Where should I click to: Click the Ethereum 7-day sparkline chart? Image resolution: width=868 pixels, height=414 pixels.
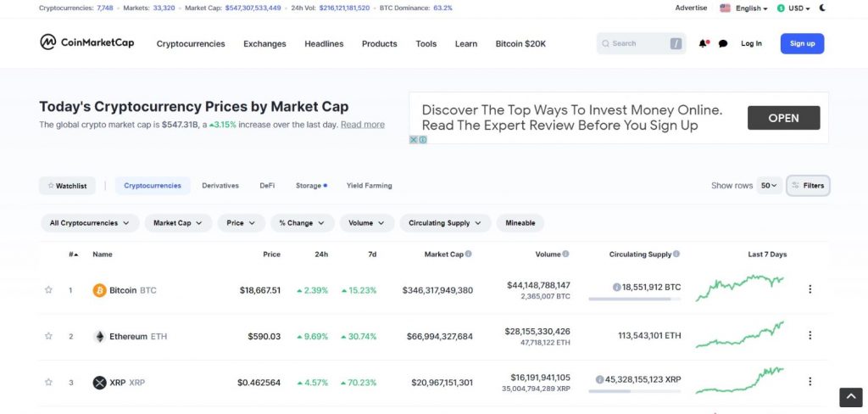click(x=739, y=335)
